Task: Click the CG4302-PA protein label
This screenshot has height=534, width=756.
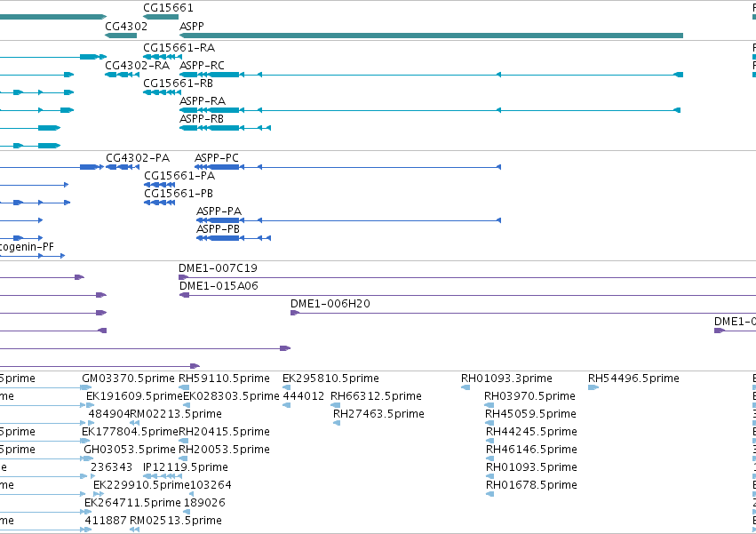Action: pyautogui.click(x=138, y=158)
